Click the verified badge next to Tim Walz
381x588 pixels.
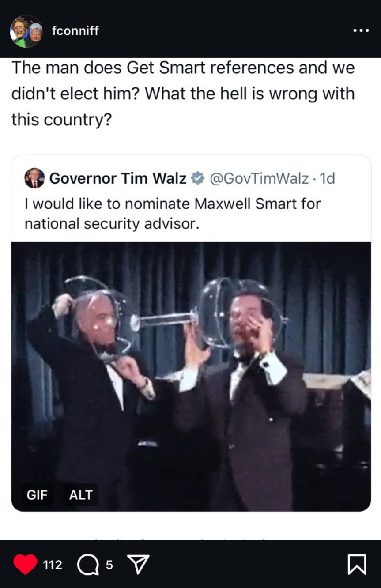point(197,178)
